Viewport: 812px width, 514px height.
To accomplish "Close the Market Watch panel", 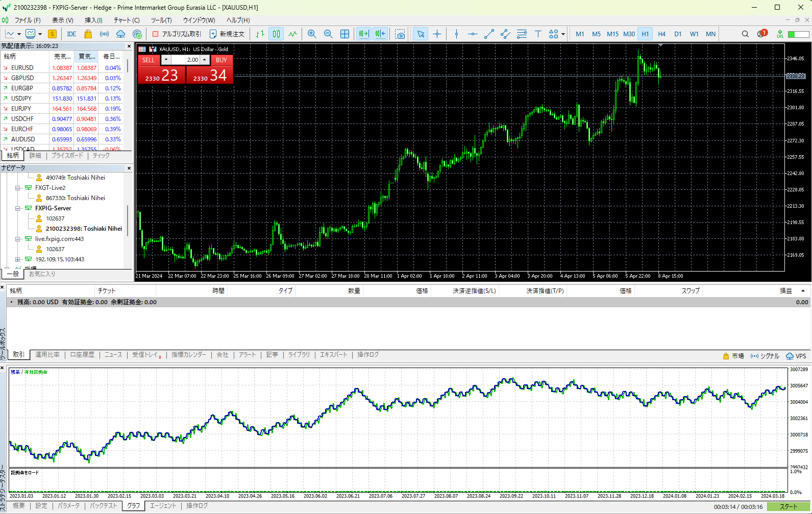I will pos(129,46).
